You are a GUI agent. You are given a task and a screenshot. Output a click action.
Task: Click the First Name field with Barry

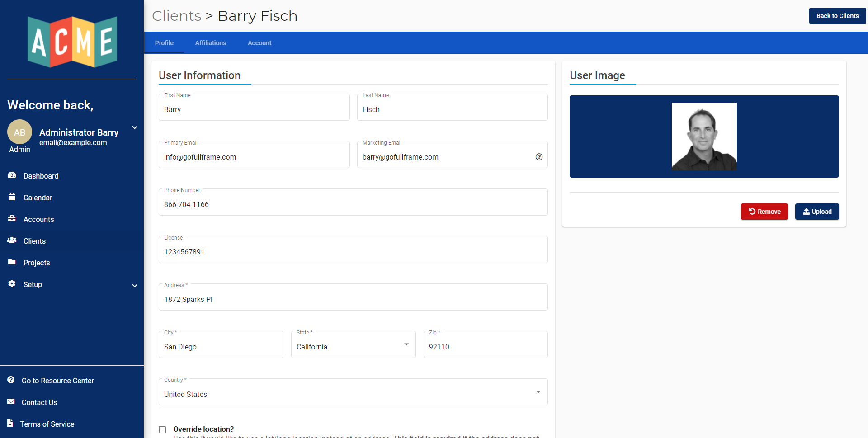(x=254, y=108)
